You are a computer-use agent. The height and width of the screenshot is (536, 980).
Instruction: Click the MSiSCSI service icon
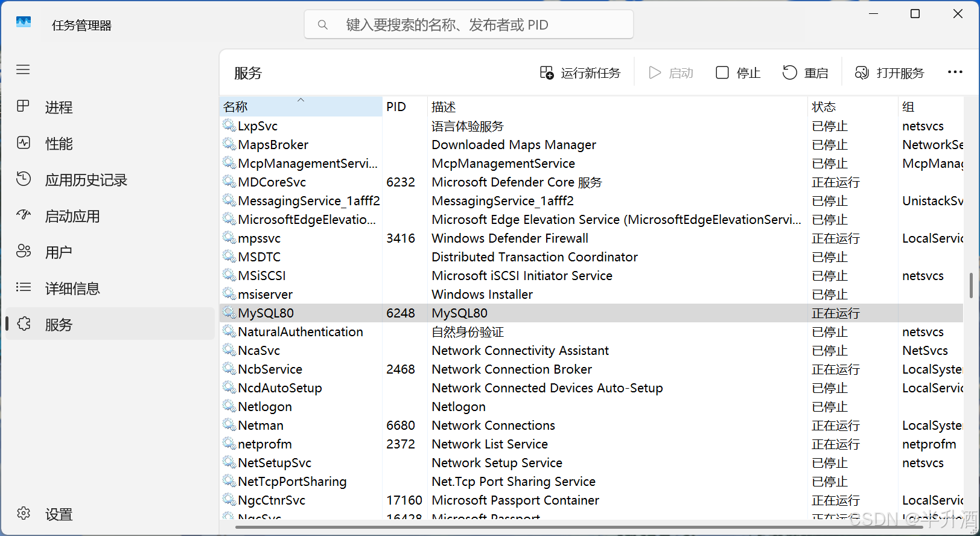pyautogui.click(x=229, y=275)
